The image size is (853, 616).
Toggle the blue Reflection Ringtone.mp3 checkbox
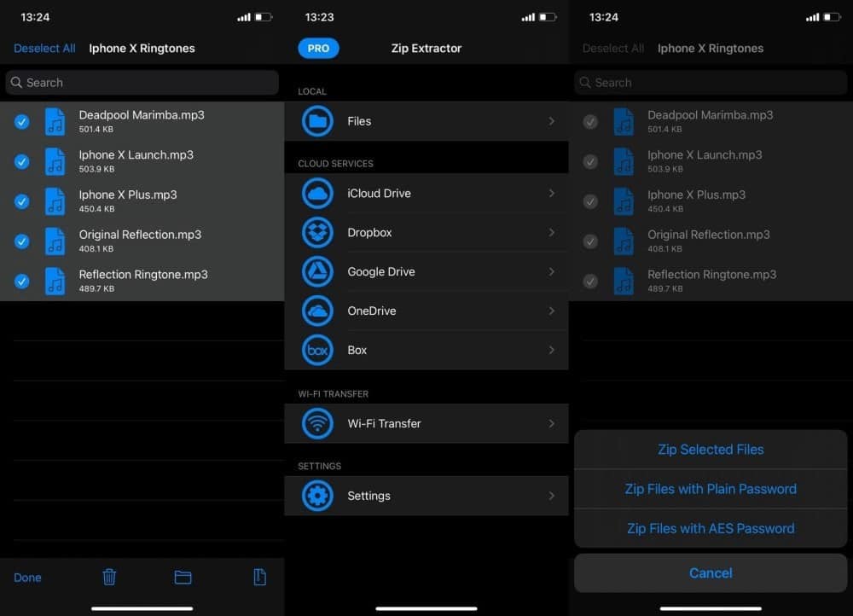[22, 281]
